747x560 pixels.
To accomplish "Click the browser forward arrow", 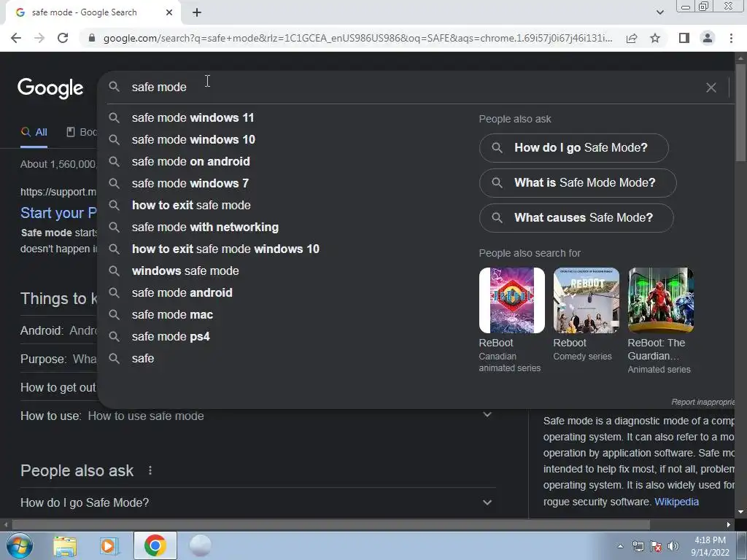I will point(39,38).
